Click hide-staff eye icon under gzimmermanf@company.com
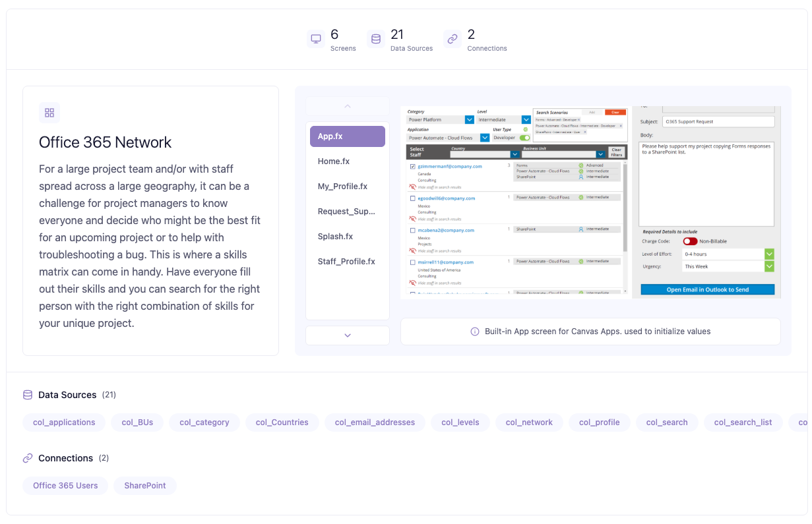Screen dimensions: 812x524 (412, 187)
